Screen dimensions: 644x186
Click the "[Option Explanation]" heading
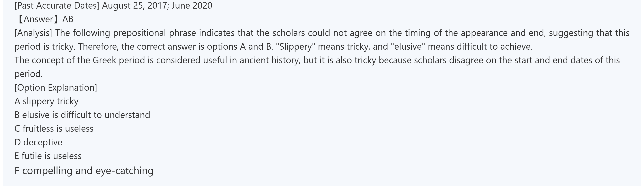[x=56, y=88]
